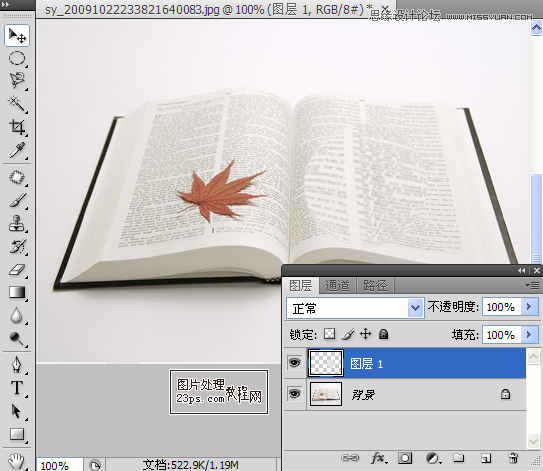Open the fill 填充 slider arrow
The image size is (543, 471).
[x=529, y=335]
